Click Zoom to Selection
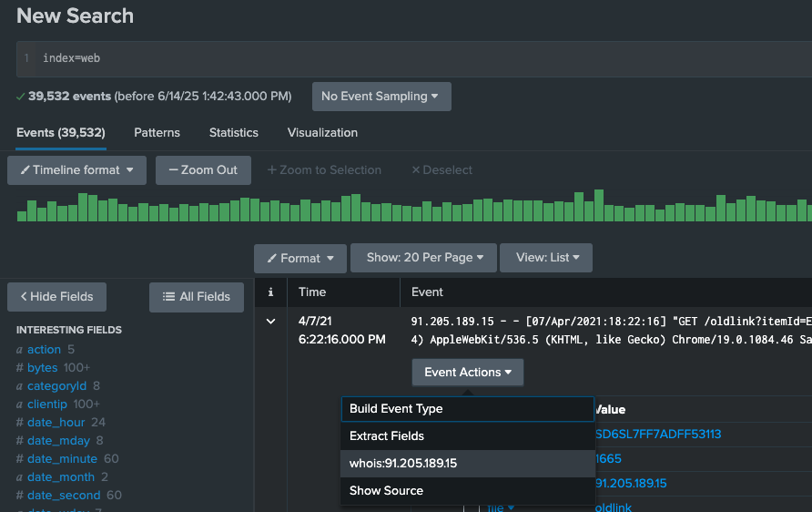The width and height of the screenshot is (812, 512). (x=324, y=170)
